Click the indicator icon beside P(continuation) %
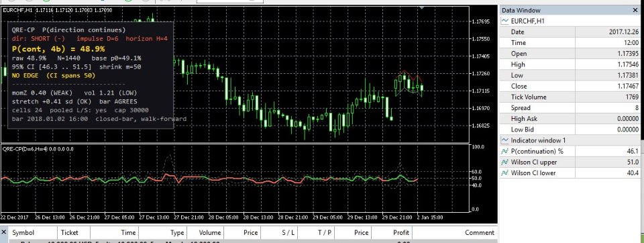This screenshot has width=644, height=243. (x=504, y=151)
